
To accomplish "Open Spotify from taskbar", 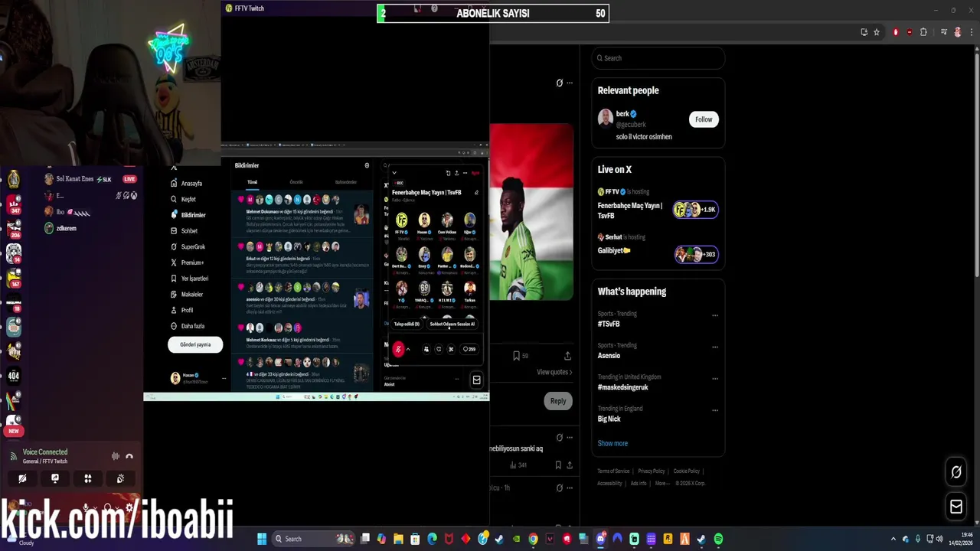I will [x=718, y=539].
